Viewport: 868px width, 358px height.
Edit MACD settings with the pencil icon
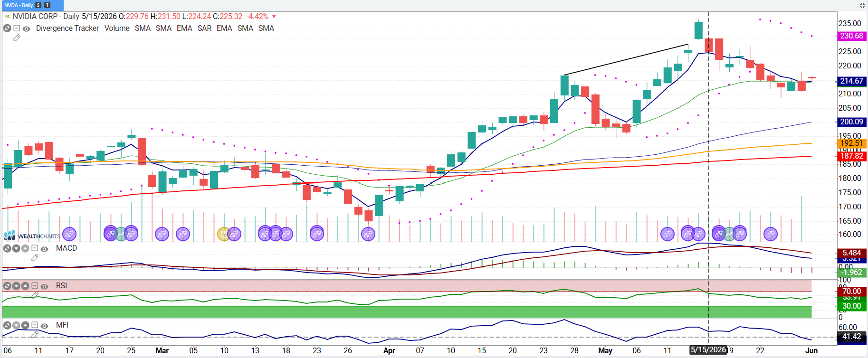click(x=35, y=258)
